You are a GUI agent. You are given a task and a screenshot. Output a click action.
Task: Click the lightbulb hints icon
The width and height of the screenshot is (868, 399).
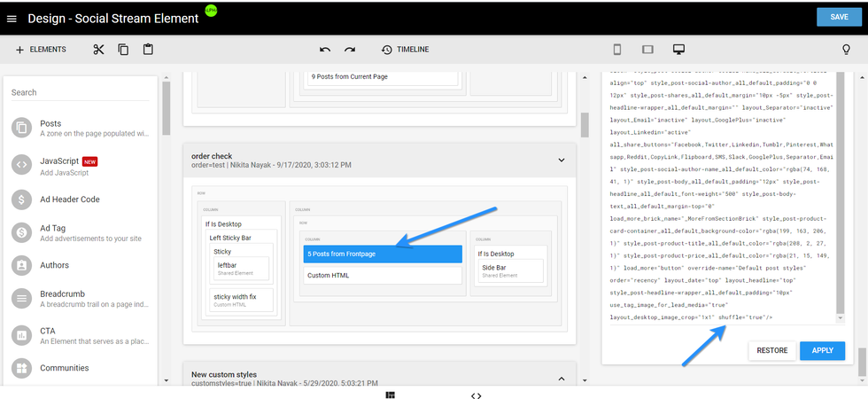pos(845,50)
